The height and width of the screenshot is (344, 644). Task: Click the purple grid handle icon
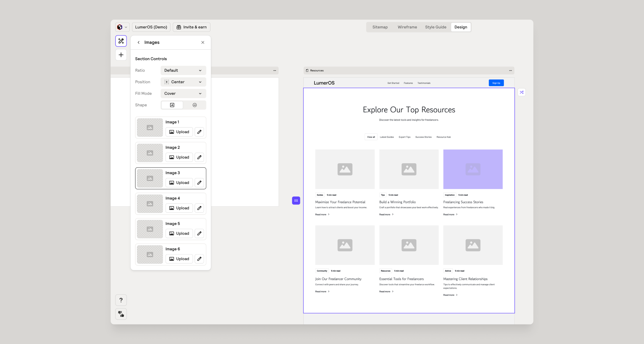coord(296,201)
